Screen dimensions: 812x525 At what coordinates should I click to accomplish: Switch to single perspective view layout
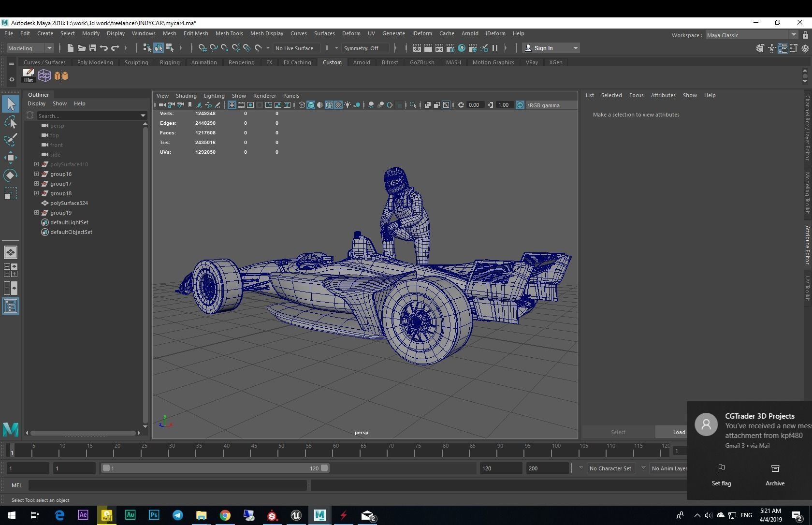[11, 252]
